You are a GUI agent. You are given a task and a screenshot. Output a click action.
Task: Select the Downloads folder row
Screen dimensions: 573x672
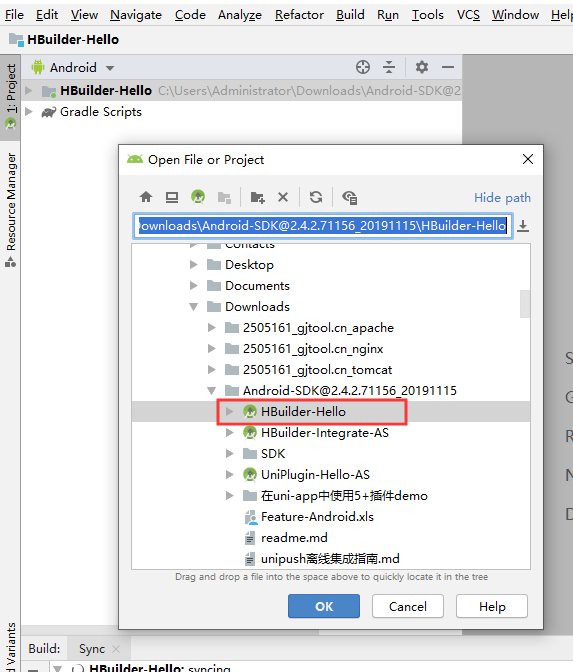coord(331,306)
